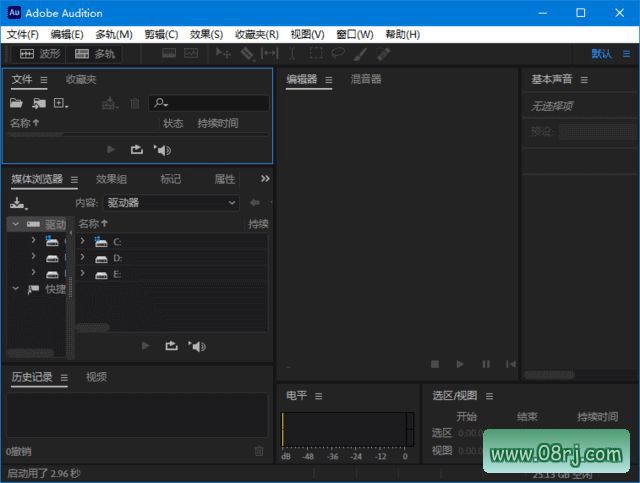Image resolution: width=640 pixels, height=483 pixels.
Task: Expand the C: drive in name list
Action: pos(82,241)
